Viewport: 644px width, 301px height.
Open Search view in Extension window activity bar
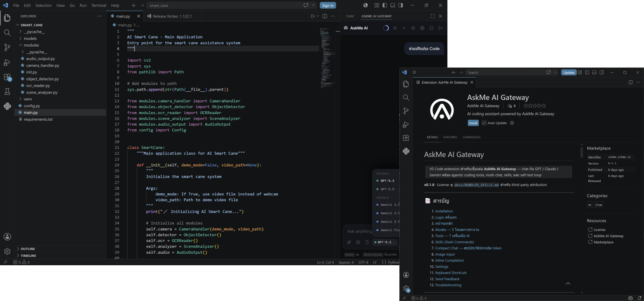pyautogui.click(x=406, y=98)
